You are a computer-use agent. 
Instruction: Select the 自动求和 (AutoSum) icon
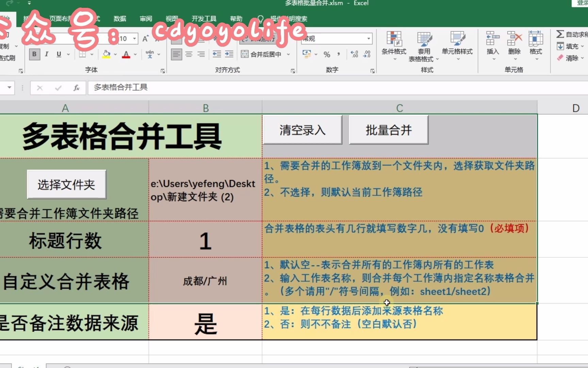click(x=569, y=34)
